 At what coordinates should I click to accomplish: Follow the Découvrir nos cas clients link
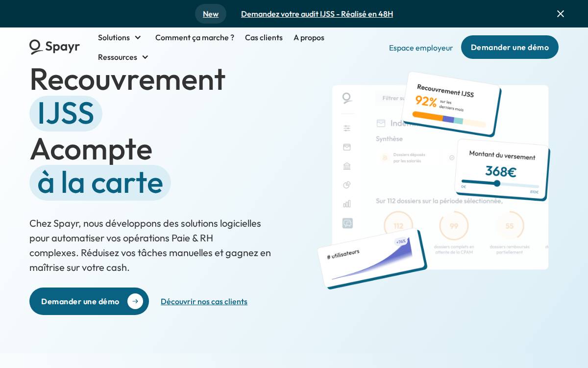click(x=204, y=301)
